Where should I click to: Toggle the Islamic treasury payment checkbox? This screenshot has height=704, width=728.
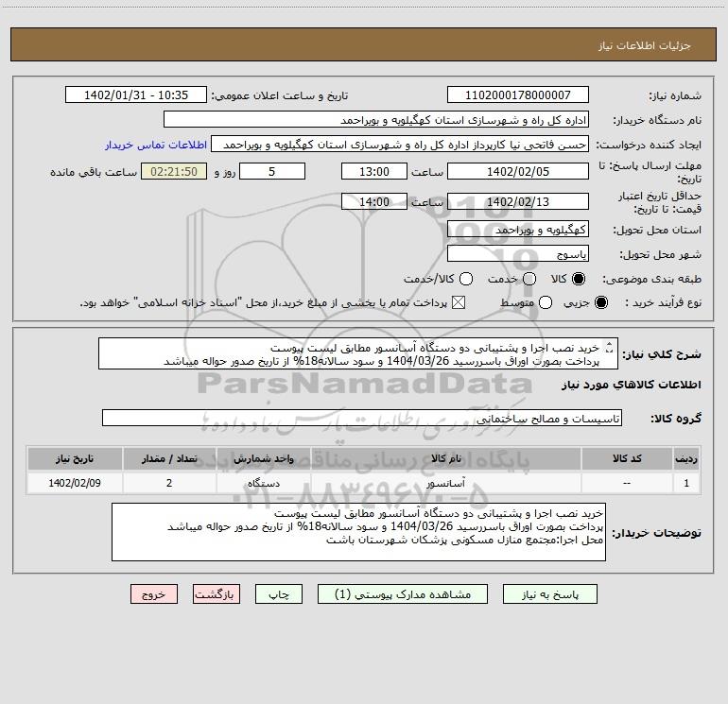[459, 302]
